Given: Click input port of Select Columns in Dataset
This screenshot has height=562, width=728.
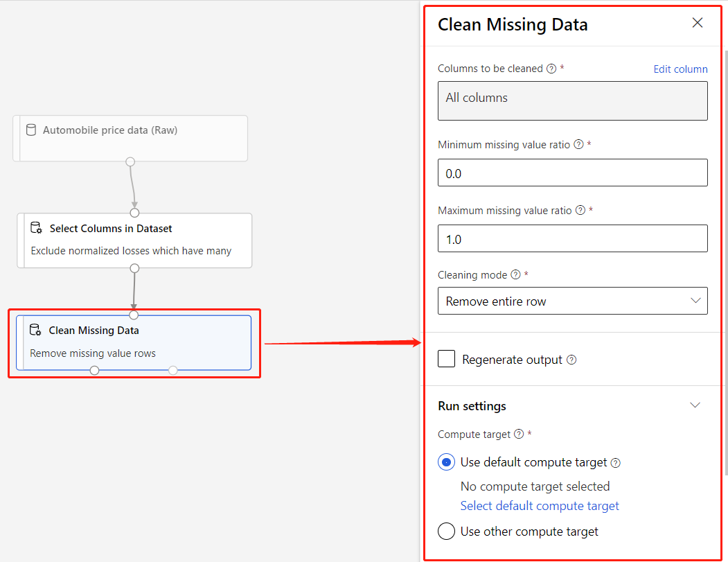Looking at the screenshot, I should (x=134, y=213).
